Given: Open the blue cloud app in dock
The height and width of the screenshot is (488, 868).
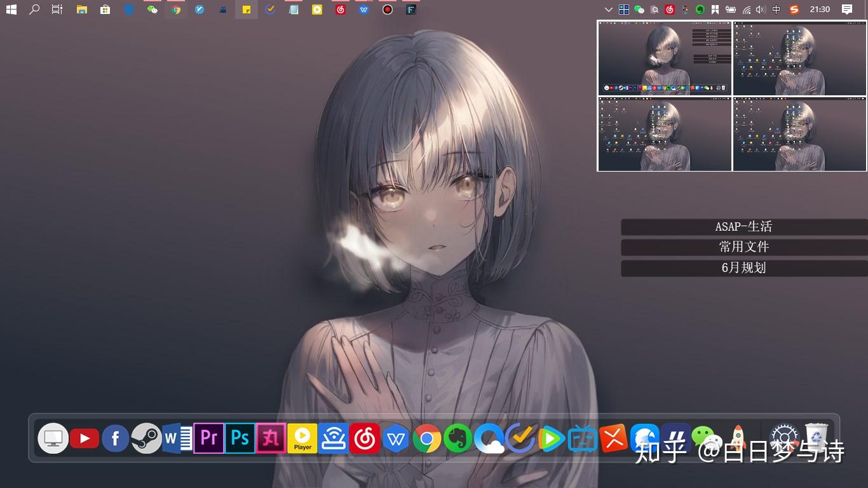Looking at the screenshot, I should pos(489,438).
